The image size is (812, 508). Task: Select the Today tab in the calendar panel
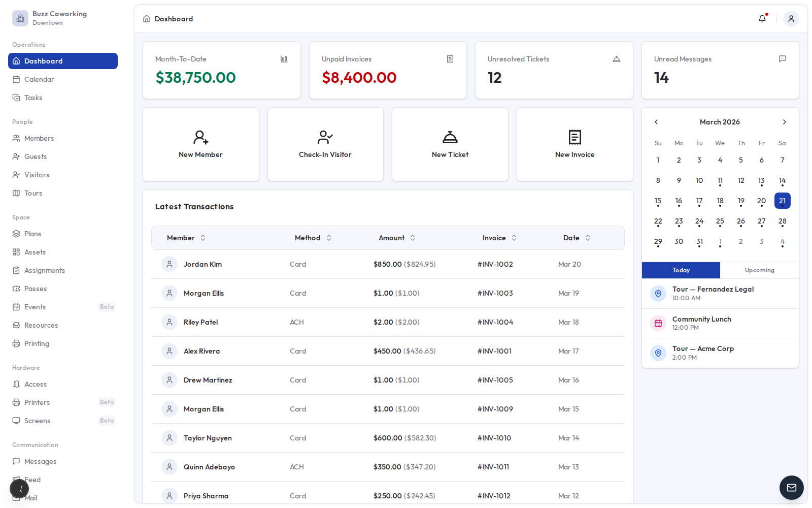tap(681, 270)
